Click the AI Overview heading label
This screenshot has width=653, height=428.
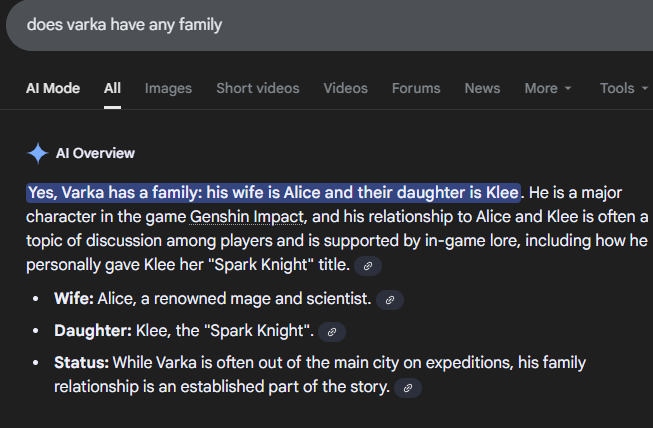(96, 153)
